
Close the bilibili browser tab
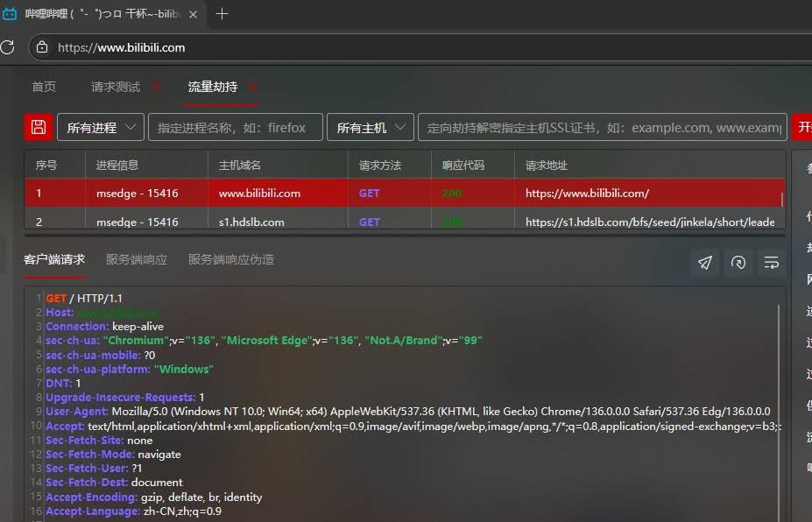click(193, 13)
